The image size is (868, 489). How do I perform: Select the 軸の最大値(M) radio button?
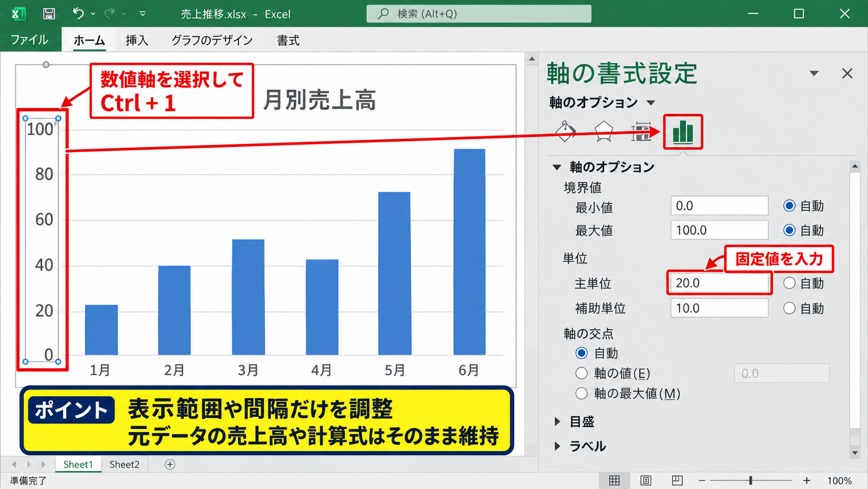point(581,394)
